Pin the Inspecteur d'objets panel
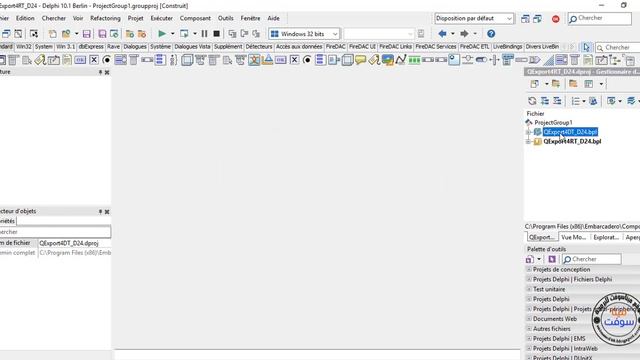 [100, 211]
